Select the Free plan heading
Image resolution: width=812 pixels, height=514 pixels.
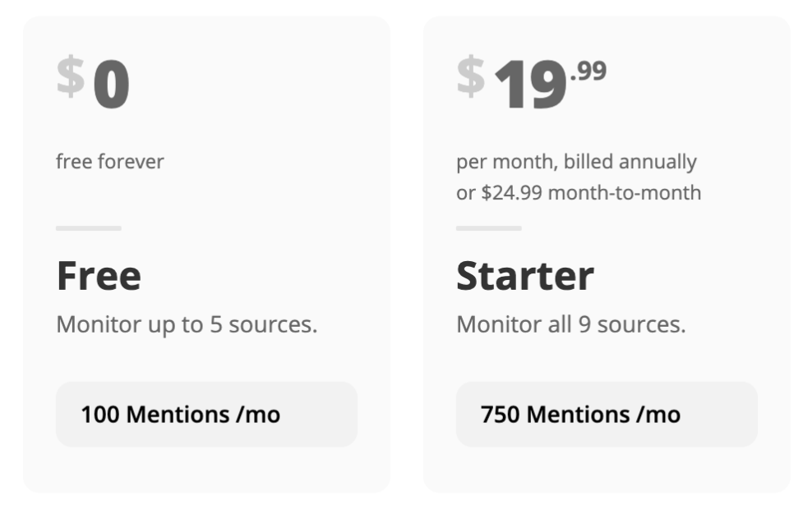99,276
